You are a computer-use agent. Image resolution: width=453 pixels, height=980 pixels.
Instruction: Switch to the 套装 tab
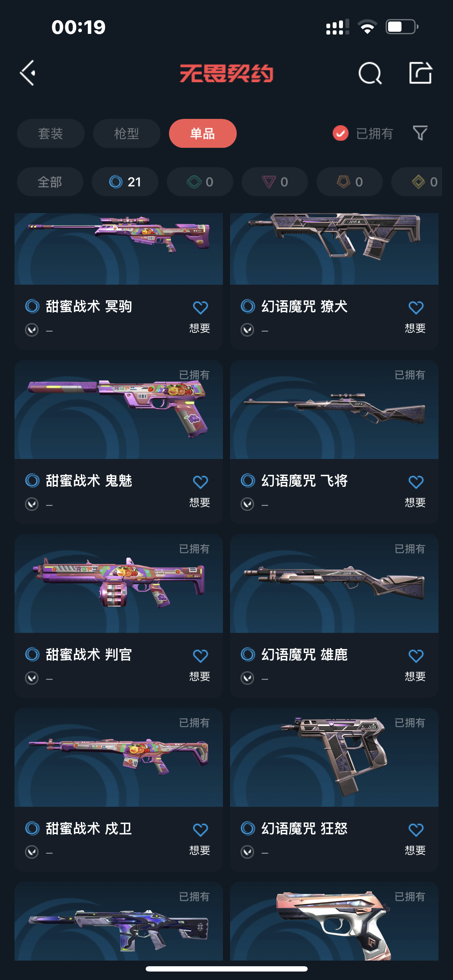pos(50,134)
